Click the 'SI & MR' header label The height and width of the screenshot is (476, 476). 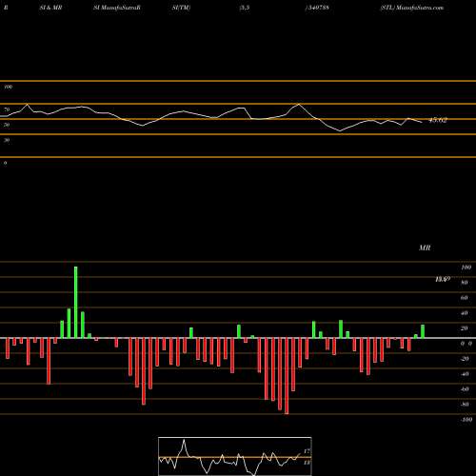50,8
